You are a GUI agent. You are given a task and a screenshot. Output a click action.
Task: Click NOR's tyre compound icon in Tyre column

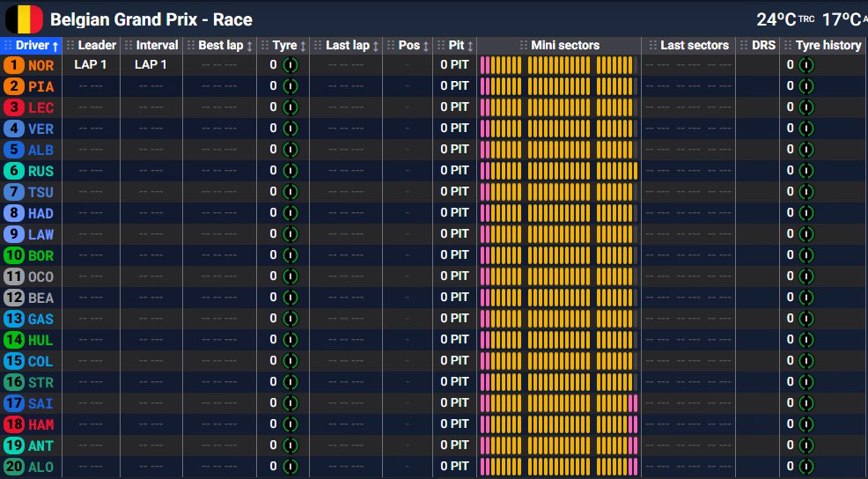(x=291, y=65)
